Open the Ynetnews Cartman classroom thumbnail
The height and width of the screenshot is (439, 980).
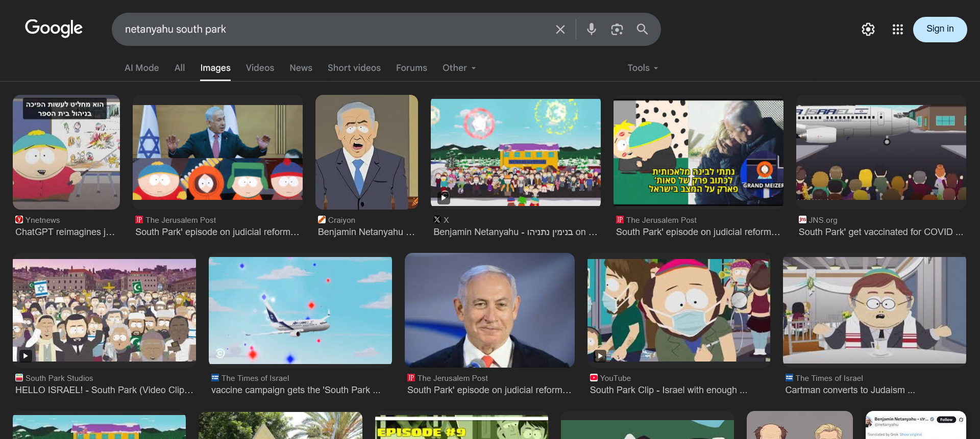tap(66, 152)
